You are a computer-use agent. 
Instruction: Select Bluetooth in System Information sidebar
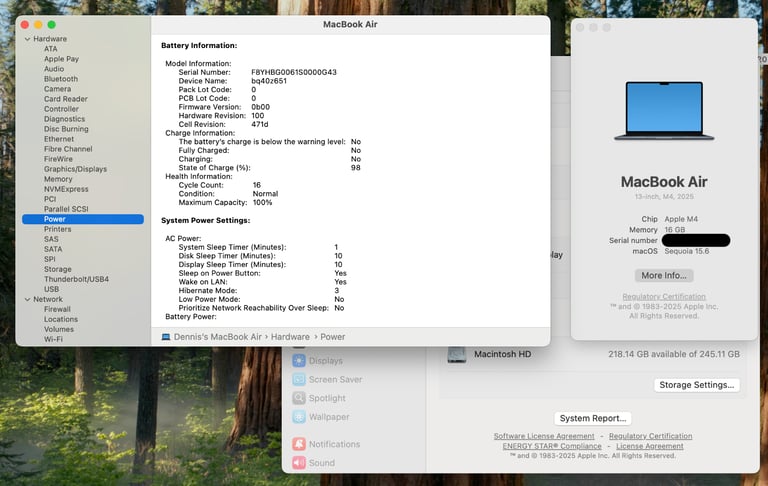(x=61, y=79)
